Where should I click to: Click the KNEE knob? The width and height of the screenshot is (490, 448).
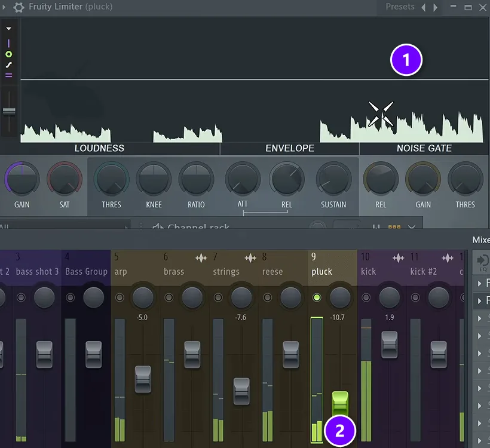(154, 179)
